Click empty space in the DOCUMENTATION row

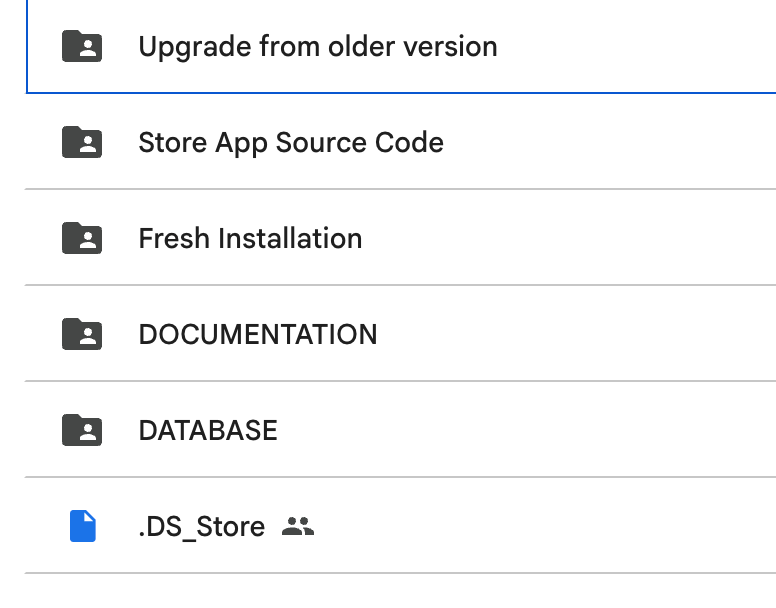point(574,333)
